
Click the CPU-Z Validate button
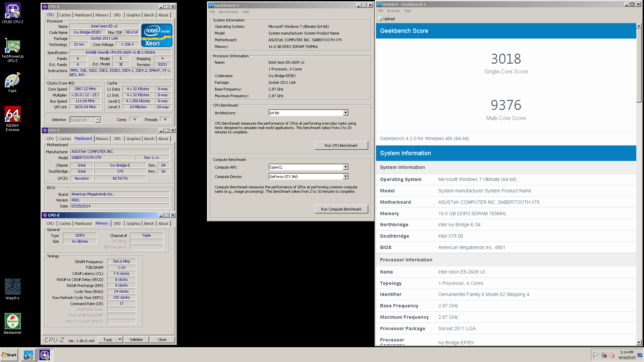[136, 340]
